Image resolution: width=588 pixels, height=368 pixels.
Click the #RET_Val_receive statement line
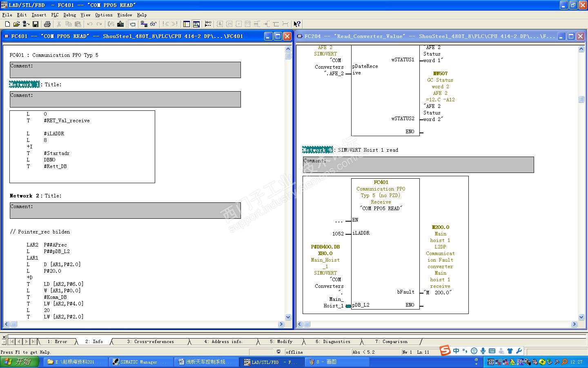58,121
